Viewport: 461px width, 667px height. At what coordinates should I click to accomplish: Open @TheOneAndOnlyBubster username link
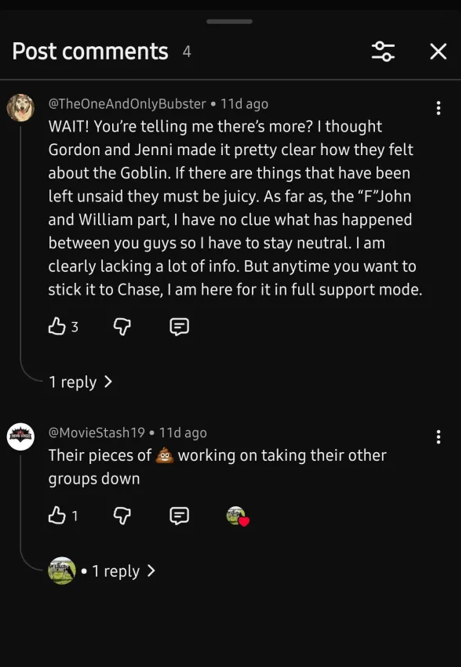point(127,104)
